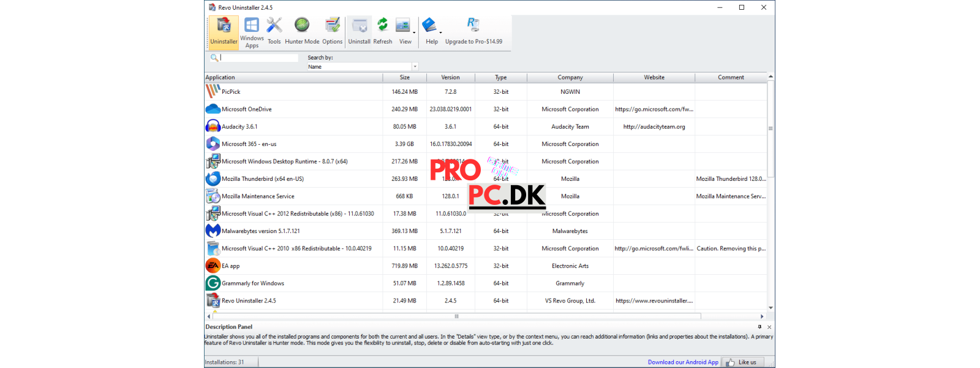
Task: Click the magnifier search icon
Action: 214,58
